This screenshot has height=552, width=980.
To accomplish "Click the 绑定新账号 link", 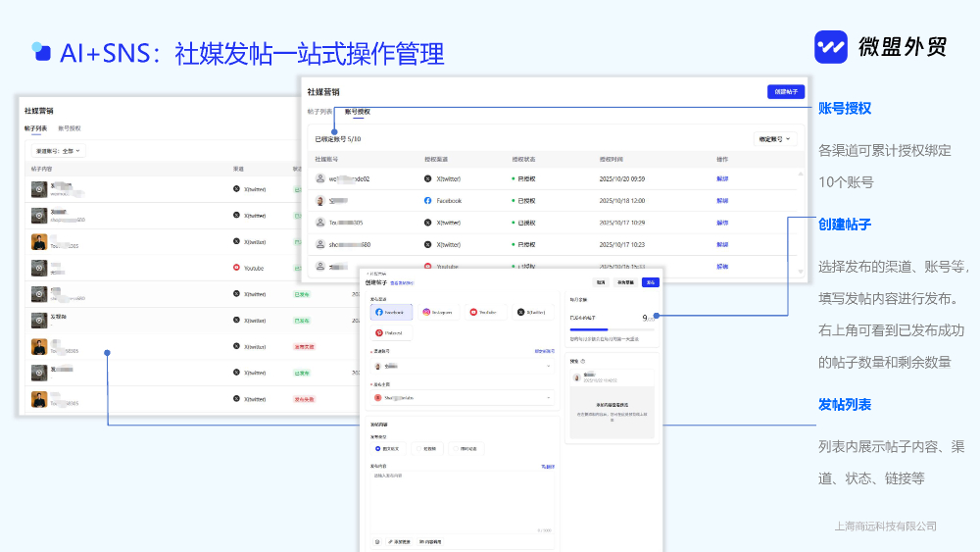I will (x=544, y=351).
